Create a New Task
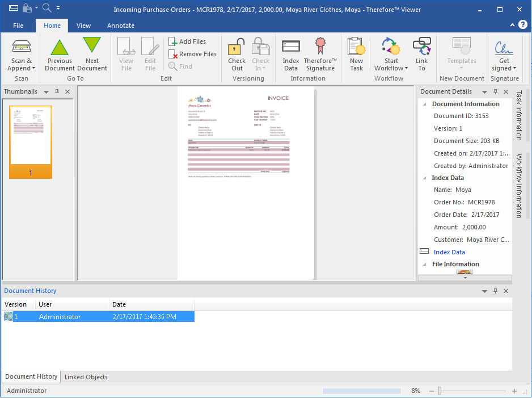This screenshot has width=532, height=398. point(356,48)
